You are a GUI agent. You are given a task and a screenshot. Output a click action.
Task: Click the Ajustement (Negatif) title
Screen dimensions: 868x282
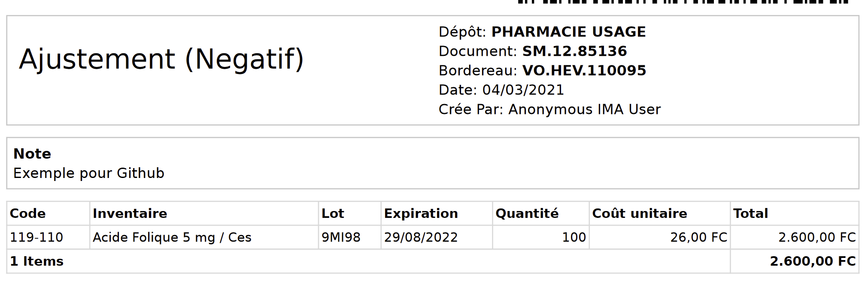[161, 59]
